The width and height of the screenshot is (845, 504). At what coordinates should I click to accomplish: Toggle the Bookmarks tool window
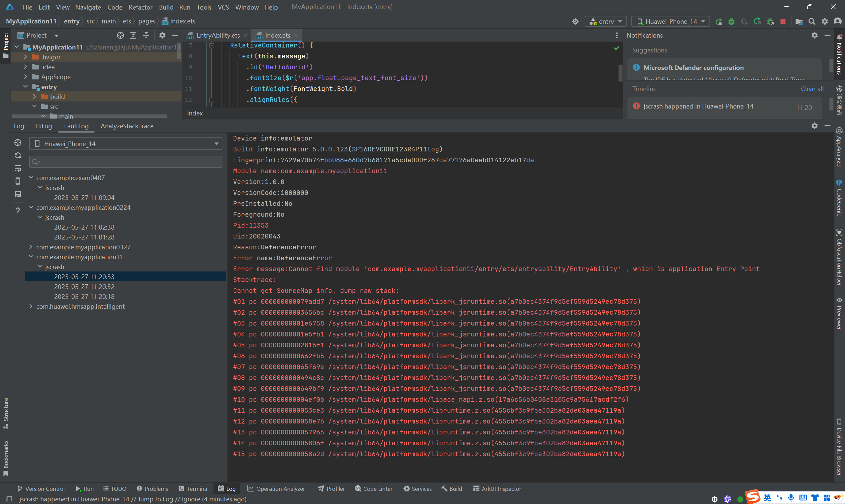point(5,458)
